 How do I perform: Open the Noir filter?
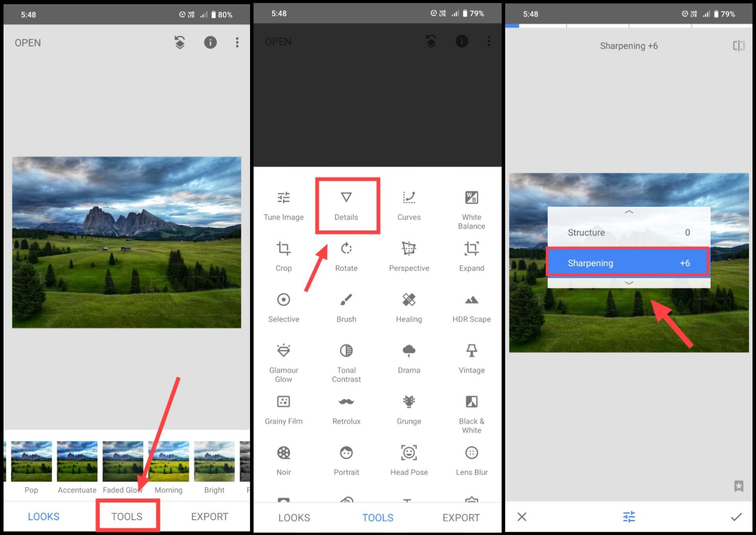[283, 461]
